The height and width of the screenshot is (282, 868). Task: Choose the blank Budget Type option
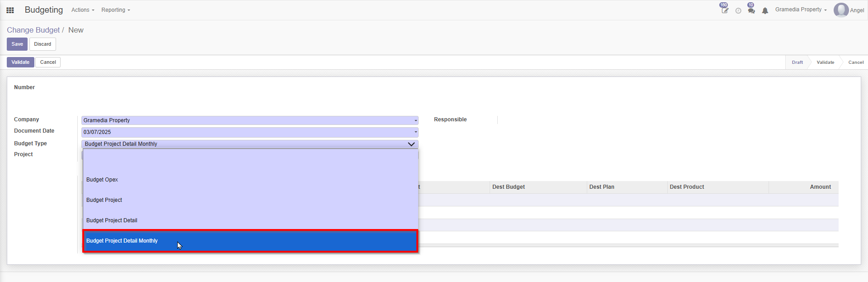click(x=250, y=159)
